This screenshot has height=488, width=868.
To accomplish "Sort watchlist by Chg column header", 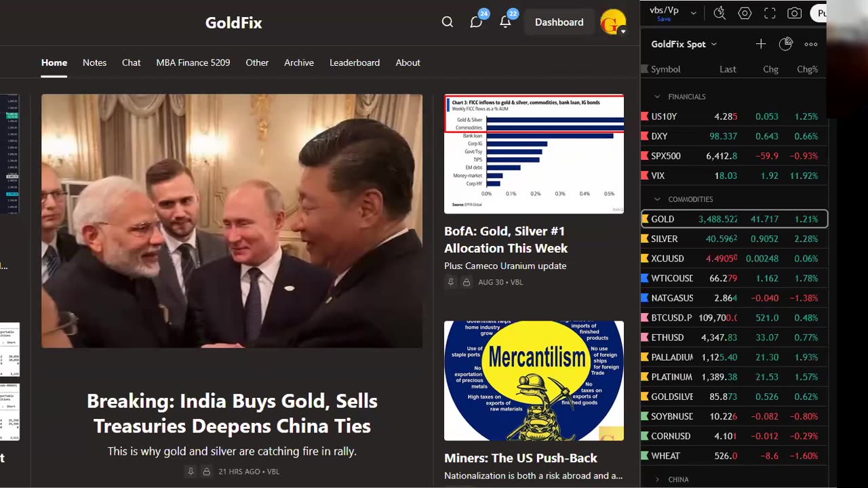I will pos(770,69).
